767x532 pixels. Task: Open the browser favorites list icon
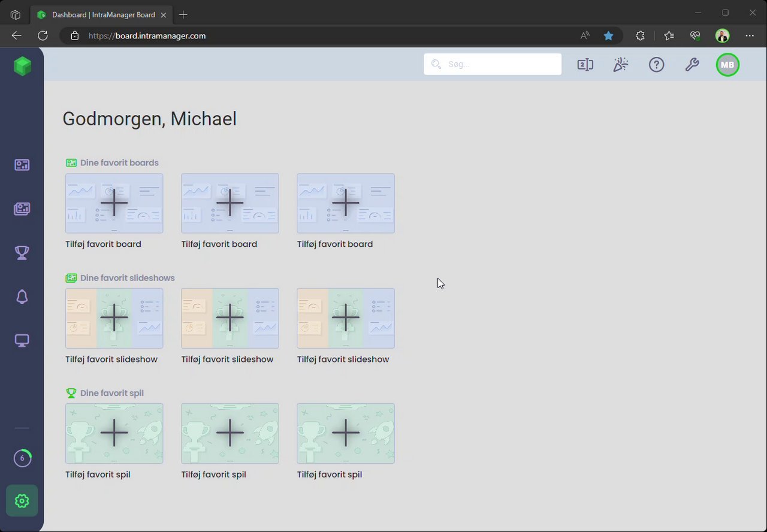tap(669, 36)
